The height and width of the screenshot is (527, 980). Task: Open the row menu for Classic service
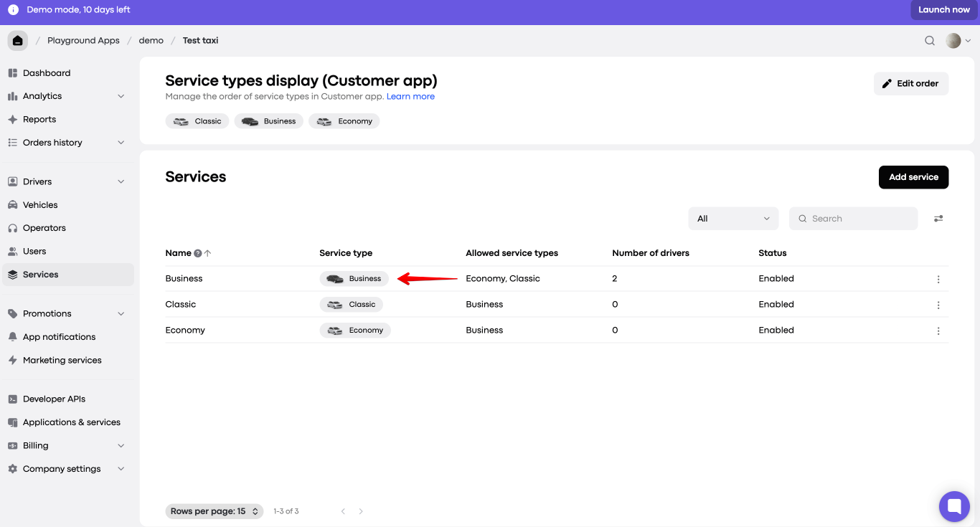coord(938,305)
